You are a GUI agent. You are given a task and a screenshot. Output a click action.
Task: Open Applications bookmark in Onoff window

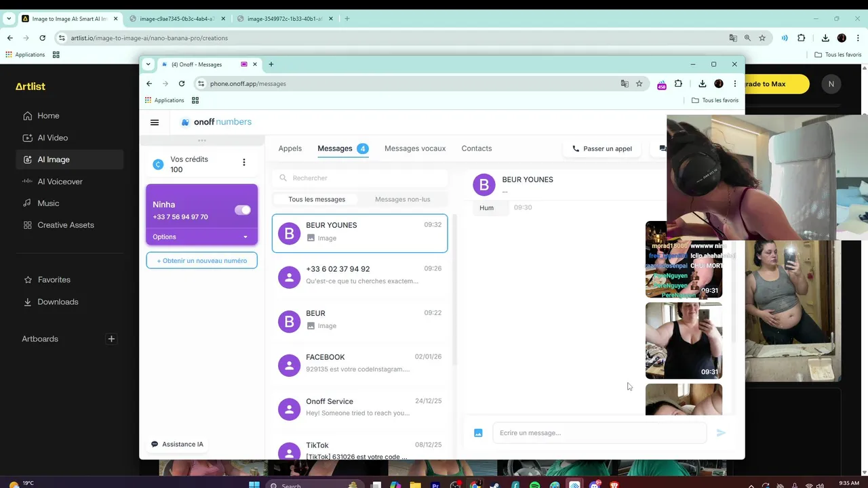(164, 100)
